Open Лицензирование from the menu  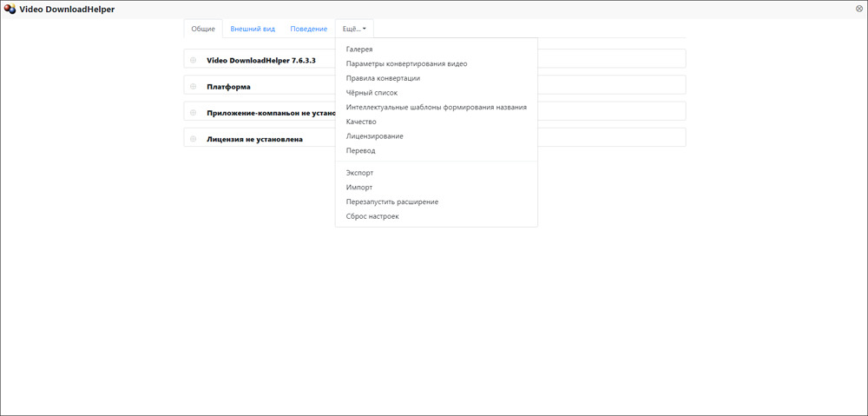[437, 135]
